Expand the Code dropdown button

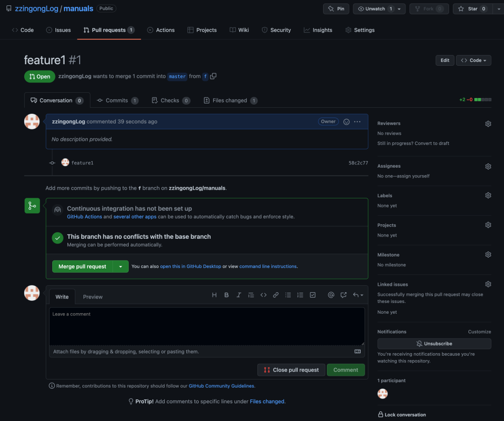click(473, 60)
